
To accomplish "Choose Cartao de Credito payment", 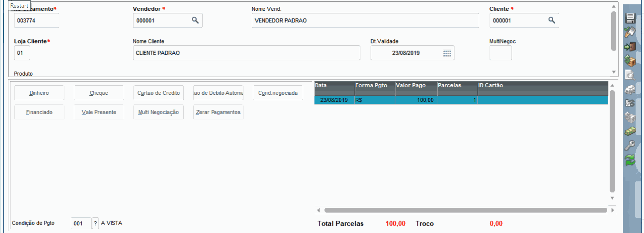I will click(158, 93).
